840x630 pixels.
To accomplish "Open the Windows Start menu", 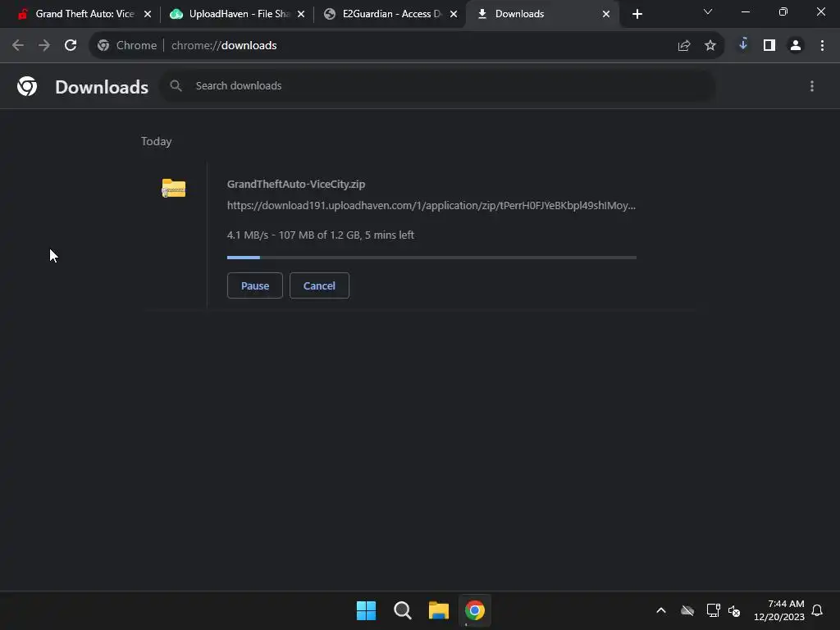I will pyautogui.click(x=367, y=610).
